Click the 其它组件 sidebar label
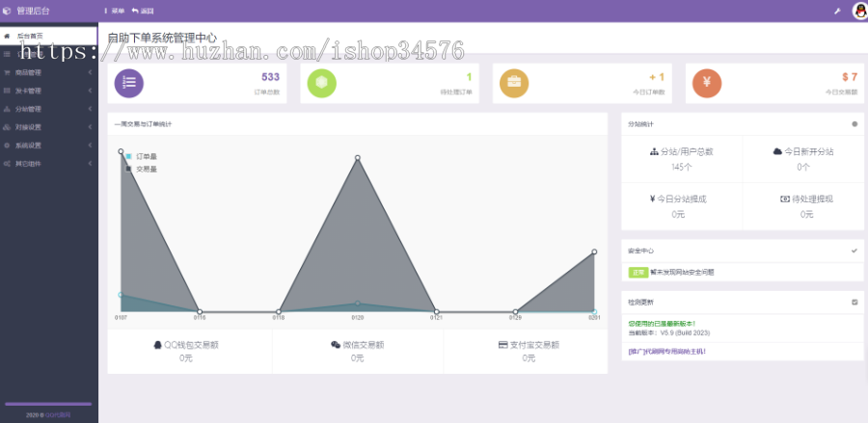The height and width of the screenshot is (423, 868). [x=28, y=164]
